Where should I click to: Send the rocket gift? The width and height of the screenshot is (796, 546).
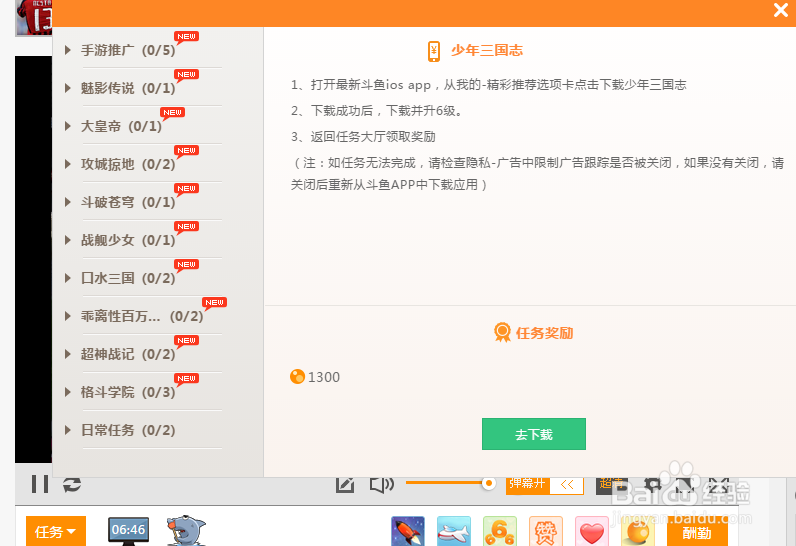pos(408,531)
